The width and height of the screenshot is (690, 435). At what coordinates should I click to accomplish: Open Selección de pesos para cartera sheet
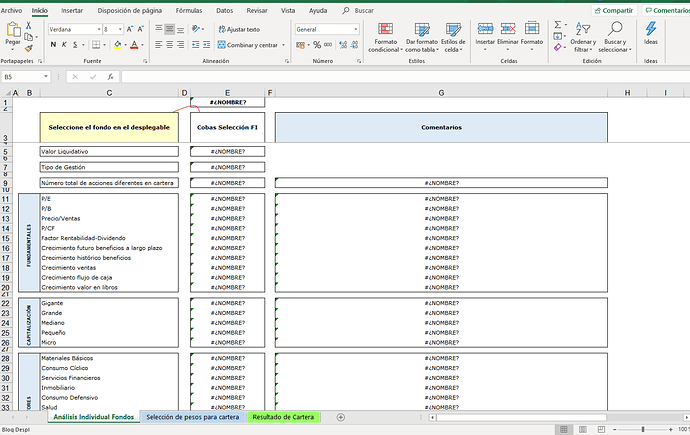point(193,417)
